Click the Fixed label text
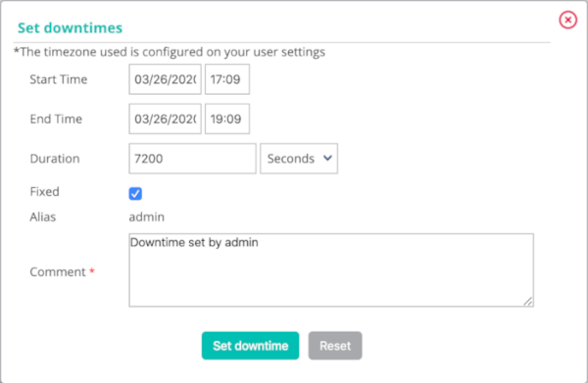588x383 pixels. click(x=45, y=192)
